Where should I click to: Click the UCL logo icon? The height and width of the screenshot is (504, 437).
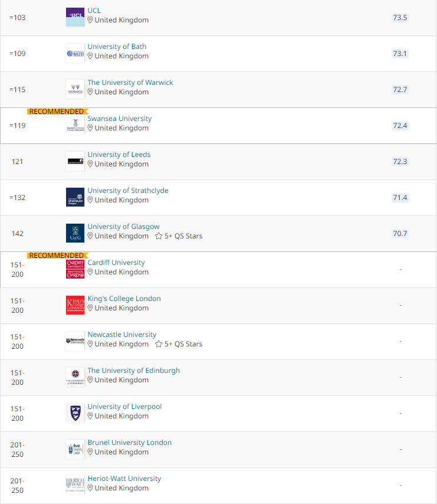75,17
